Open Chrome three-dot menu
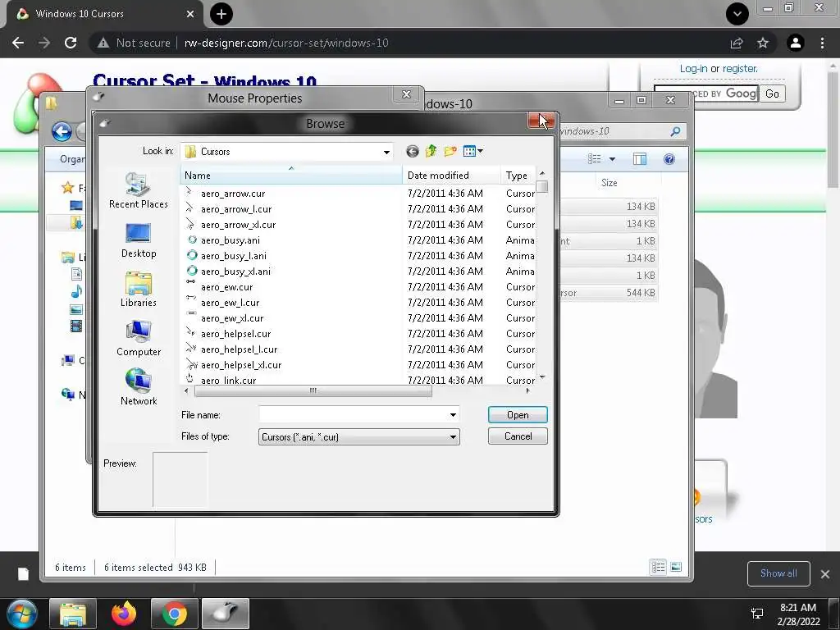840x630 pixels. pos(822,43)
